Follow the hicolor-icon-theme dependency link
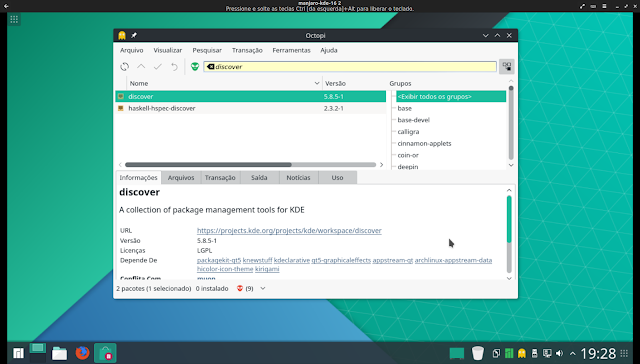640x364 pixels. (x=225, y=269)
